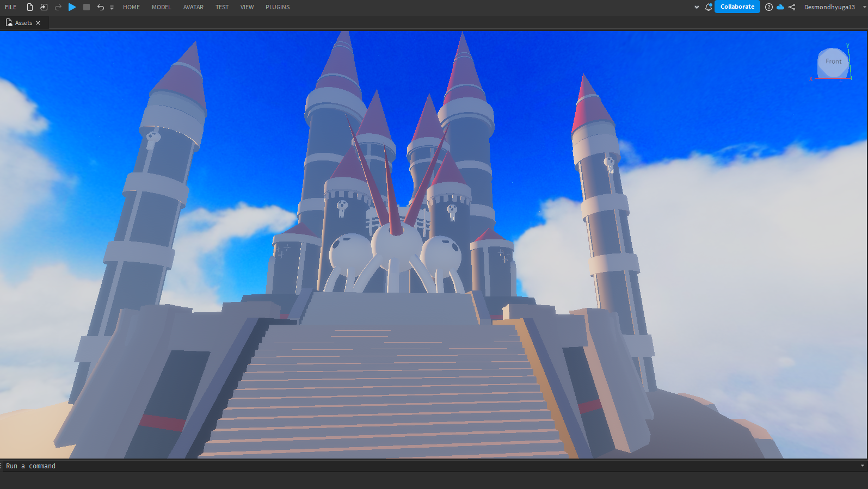Viewport: 868px width, 489px height.
Task: Switch to the MODEL ribbon tab
Action: [161, 7]
